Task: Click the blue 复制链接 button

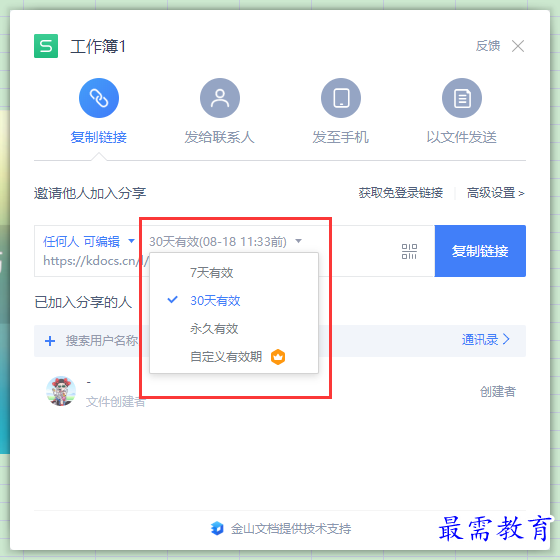Action: coord(480,251)
